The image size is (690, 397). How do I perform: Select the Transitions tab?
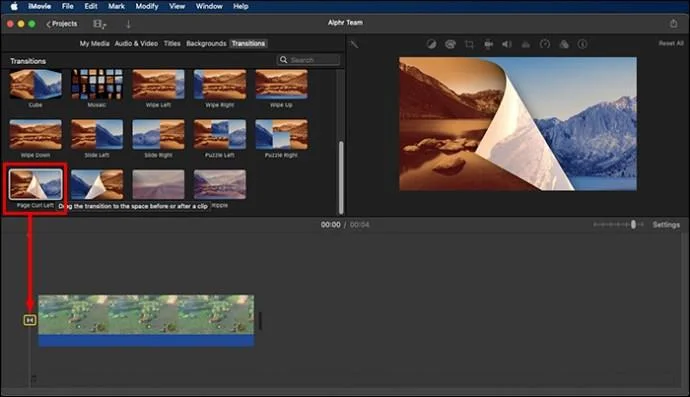click(x=248, y=43)
